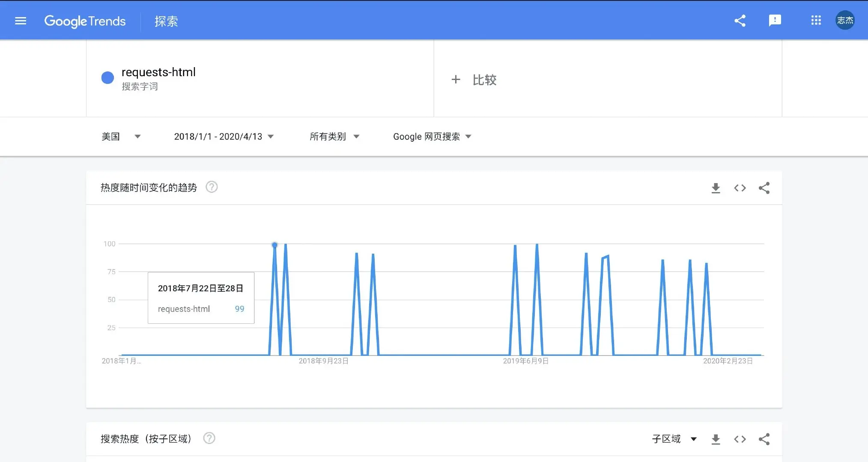
Task: Open the hamburger main menu
Action: [x=21, y=21]
